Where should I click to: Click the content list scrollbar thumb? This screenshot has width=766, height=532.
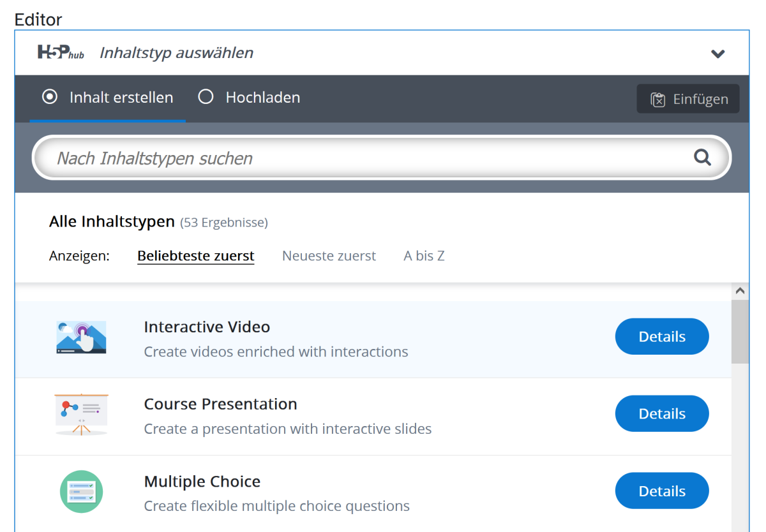tap(740, 330)
